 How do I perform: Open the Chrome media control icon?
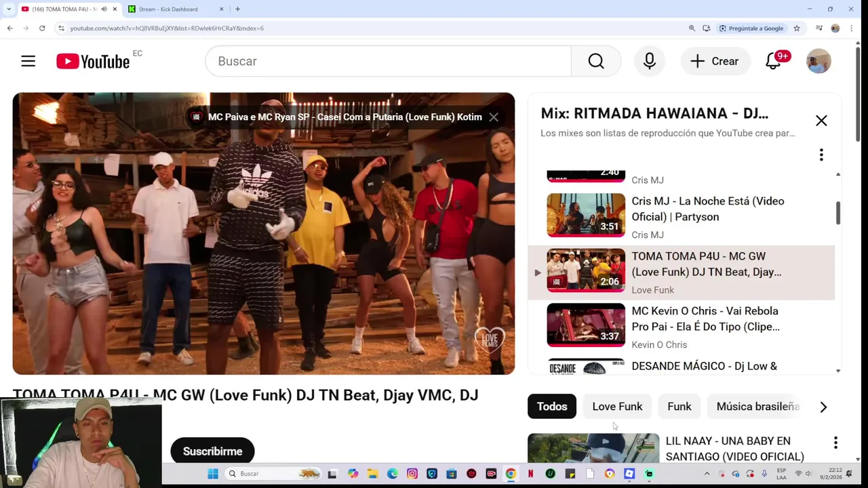pos(819,28)
